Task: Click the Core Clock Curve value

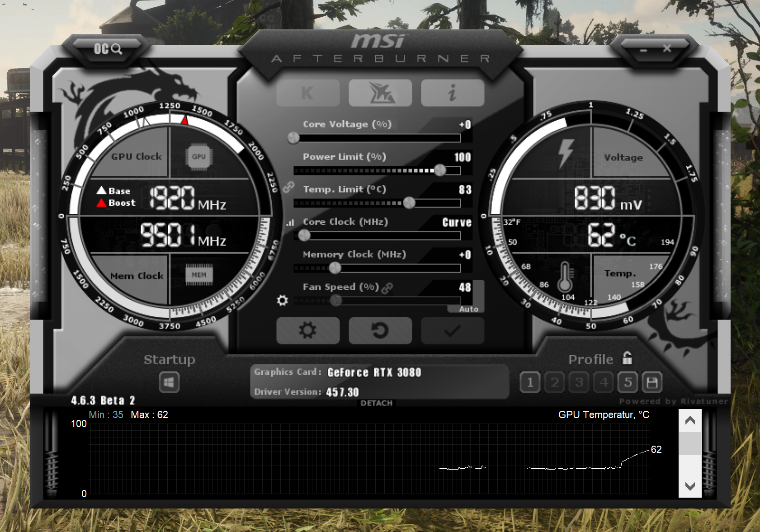Action: point(457,222)
